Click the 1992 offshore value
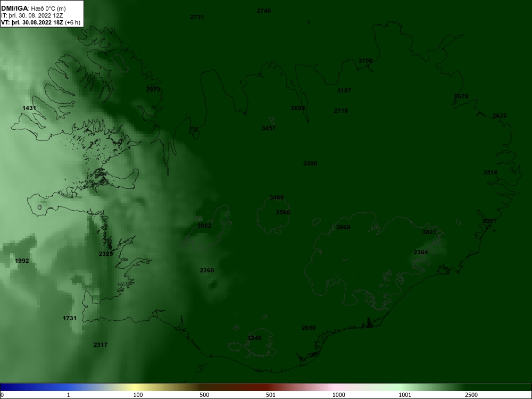Screen dimensions: 532x399 [22, 261]
